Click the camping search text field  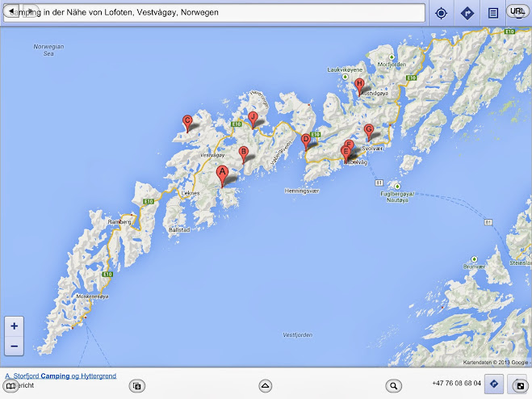coord(214,13)
